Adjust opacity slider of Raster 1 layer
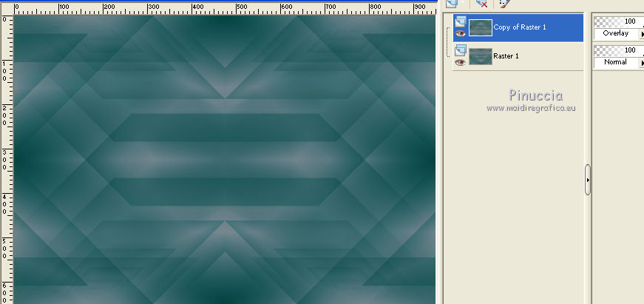The width and height of the screenshot is (644, 304). [619, 50]
